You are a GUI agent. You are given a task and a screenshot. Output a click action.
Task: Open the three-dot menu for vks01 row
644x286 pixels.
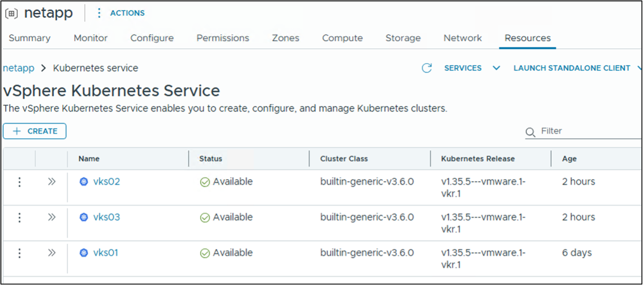point(19,253)
